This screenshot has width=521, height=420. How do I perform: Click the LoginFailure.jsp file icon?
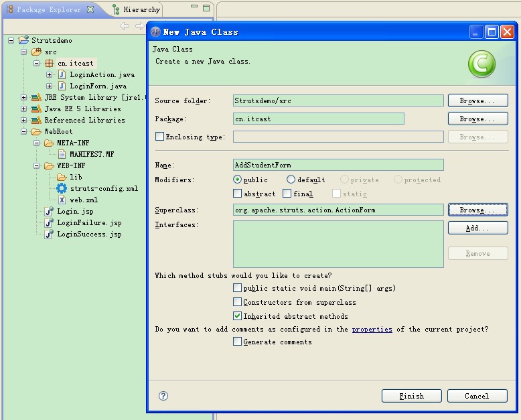pyautogui.click(x=49, y=222)
